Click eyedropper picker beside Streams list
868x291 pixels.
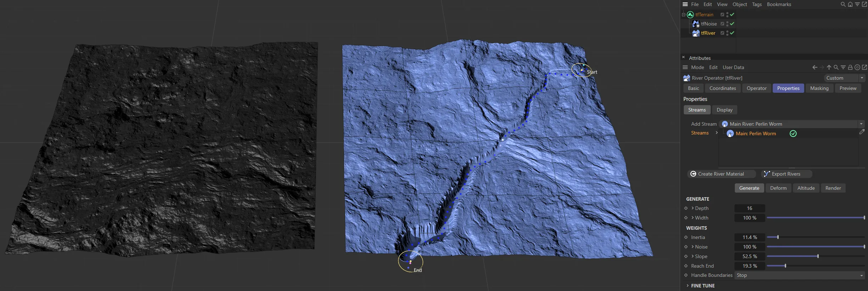(x=862, y=132)
